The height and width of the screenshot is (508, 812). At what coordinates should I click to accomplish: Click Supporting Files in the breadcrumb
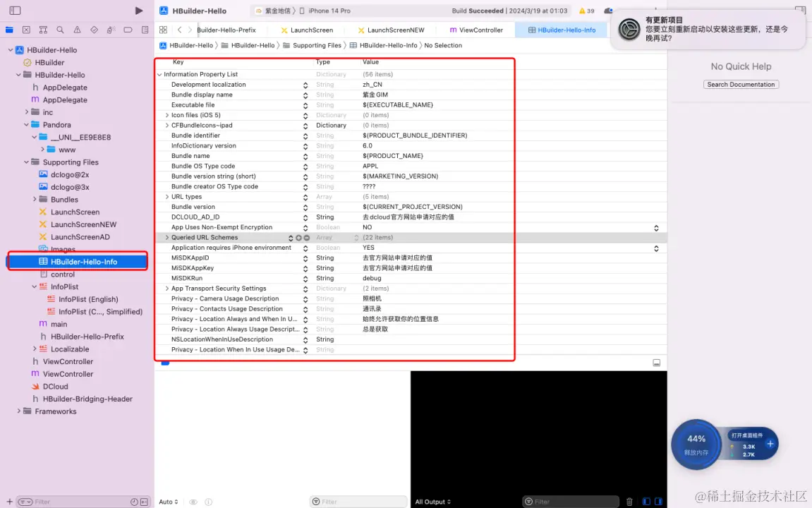313,46
